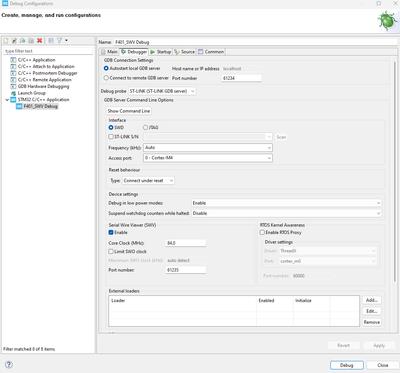Click the Export launch configuration icon
This screenshot has width=400, height=373.
[23, 41]
